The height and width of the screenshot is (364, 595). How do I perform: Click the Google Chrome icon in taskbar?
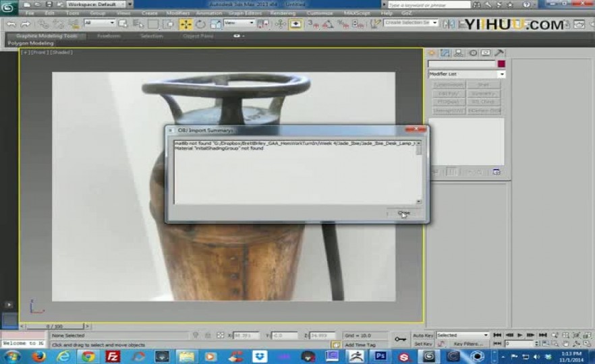(x=88, y=357)
